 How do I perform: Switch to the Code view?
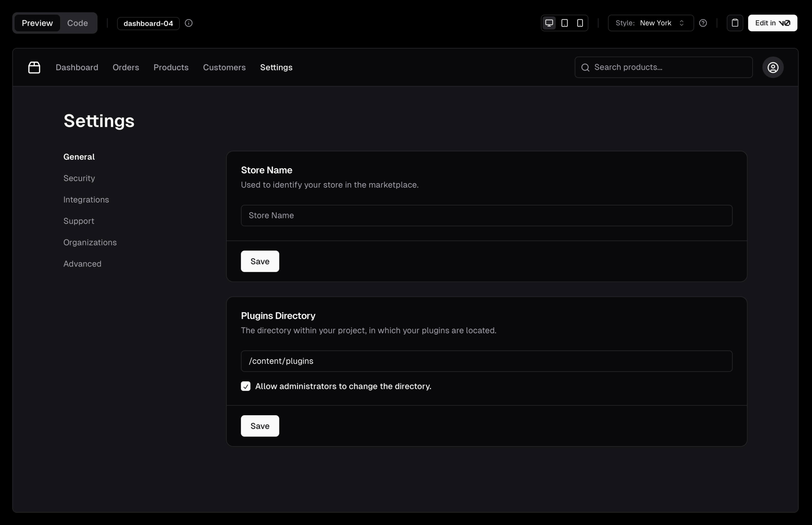pos(78,23)
